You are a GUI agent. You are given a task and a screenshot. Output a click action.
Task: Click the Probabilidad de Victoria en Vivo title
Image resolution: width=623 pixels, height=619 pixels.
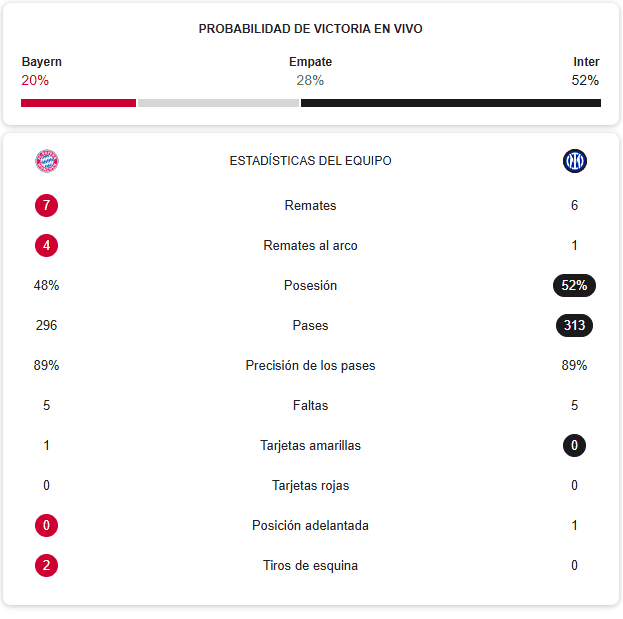click(310, 29)
